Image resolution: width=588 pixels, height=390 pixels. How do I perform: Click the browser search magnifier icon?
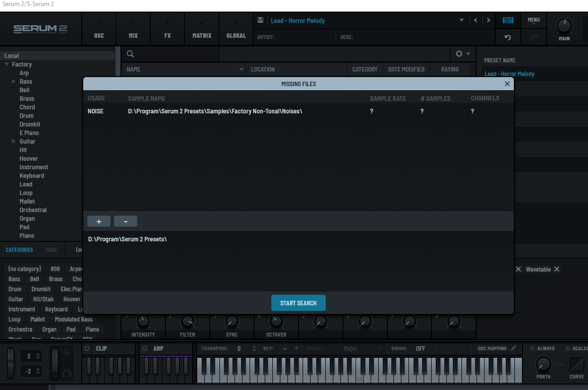pyautogui.click(x=130, y=54)
